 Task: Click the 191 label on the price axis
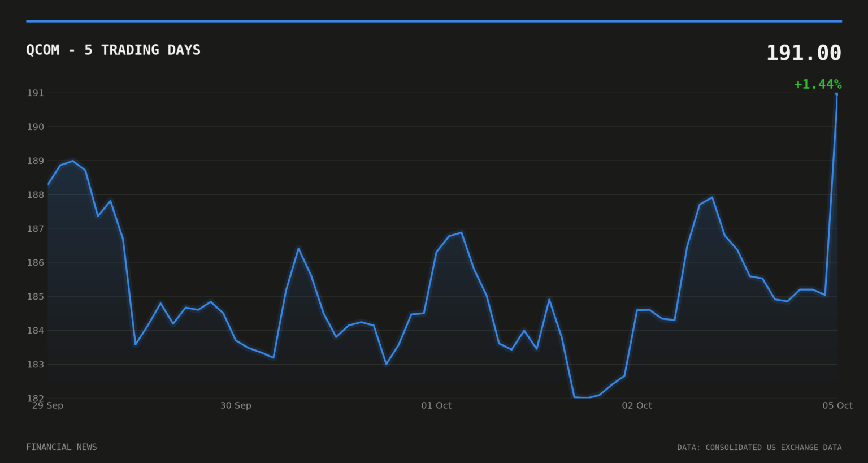pos(36,93)
